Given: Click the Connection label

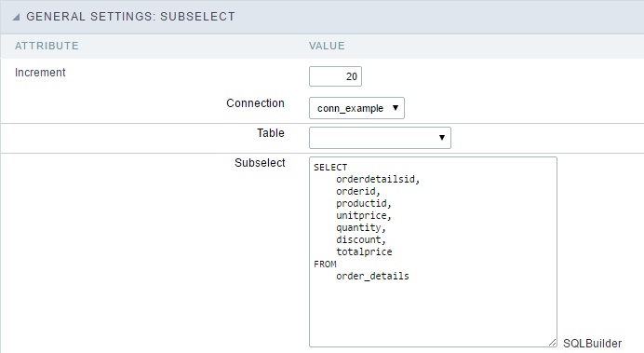Looking at the screenshot, I should click(x=255, y=103).
